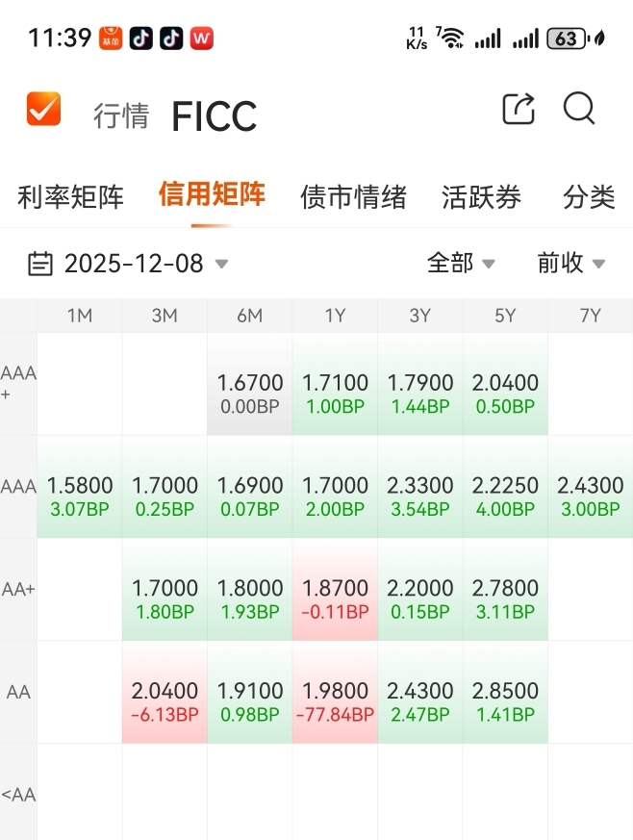Select the AAA+ 6M gray cell 1.6700
Screen dimensions: 633x840
tap(250, 384)
